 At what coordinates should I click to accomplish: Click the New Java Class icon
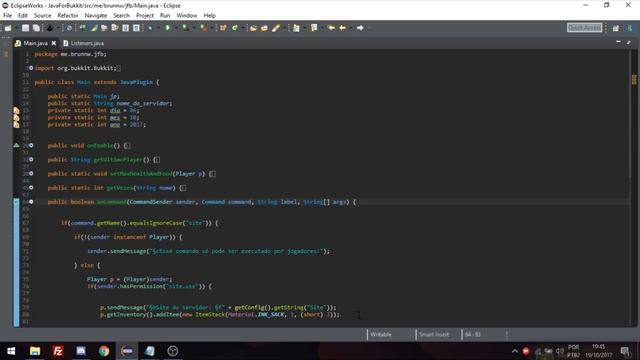(x=235, y=28)
